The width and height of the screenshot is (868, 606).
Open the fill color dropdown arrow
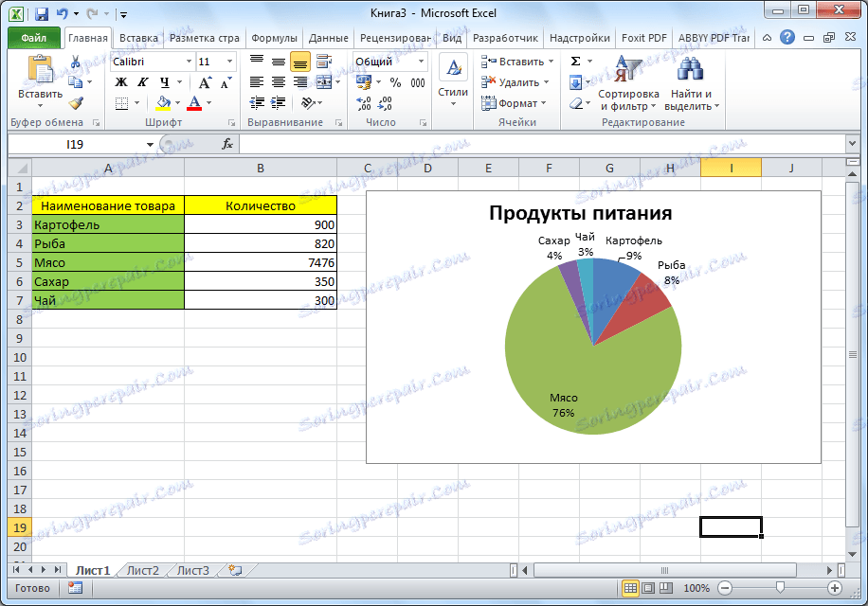[177, 101]
